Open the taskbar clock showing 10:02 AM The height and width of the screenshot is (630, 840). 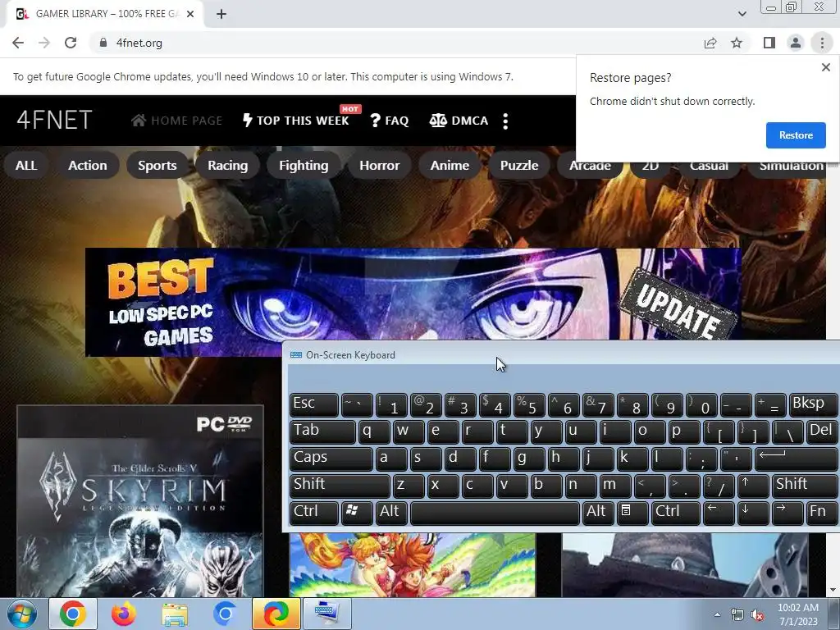798,614
